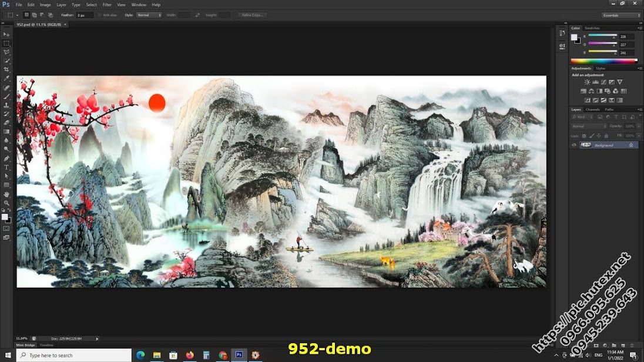
Task: Switch to the Styles tab
Action: (x=601, y=69)
